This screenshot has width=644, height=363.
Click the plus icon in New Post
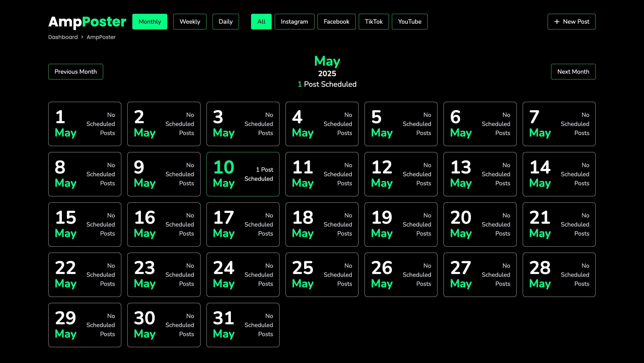tap(557, 22)
